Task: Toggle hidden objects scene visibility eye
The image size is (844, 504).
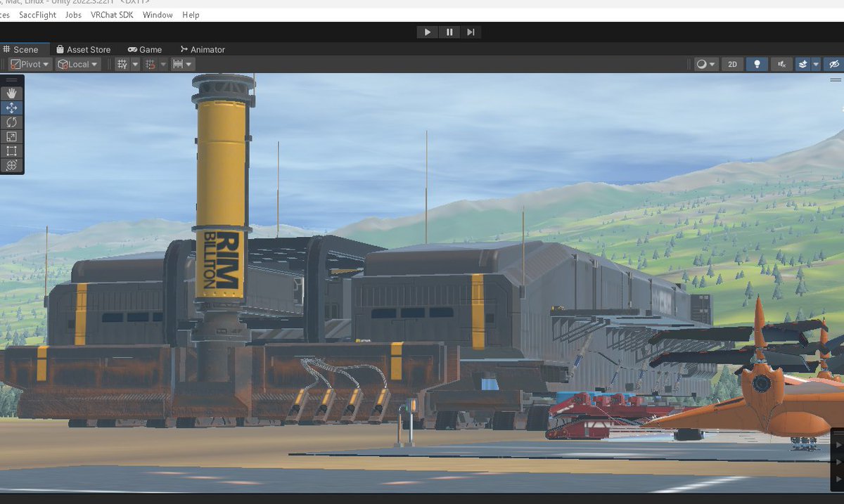Action: click(834, 64)
